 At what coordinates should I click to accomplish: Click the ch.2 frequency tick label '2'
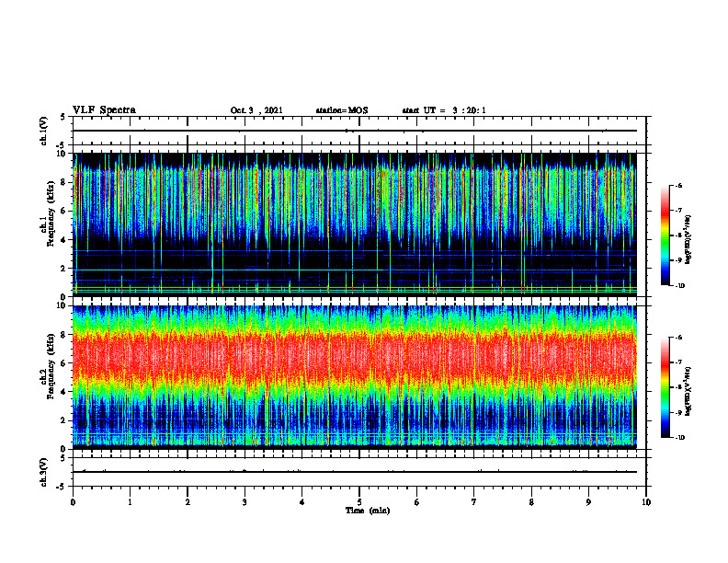point(64,420)
